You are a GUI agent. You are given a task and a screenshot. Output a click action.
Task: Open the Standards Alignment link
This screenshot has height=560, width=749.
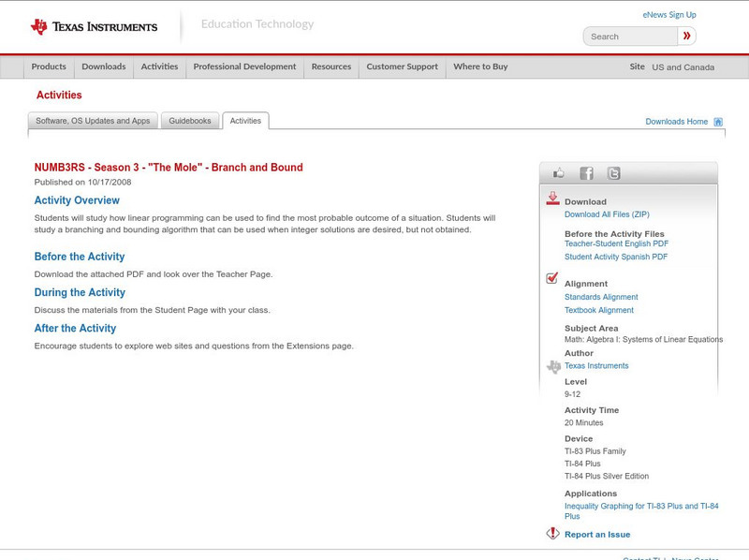pyautogui.click(x=601, y=297)
